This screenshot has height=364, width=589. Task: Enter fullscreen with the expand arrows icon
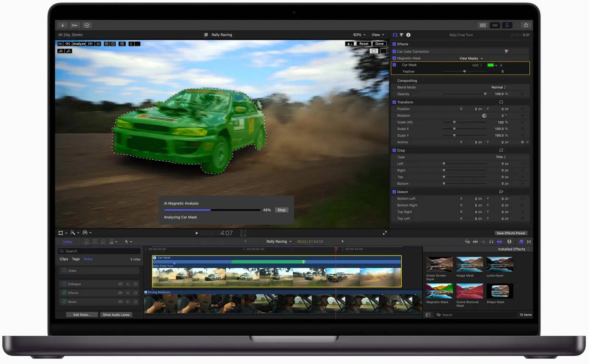coord(385,233)
